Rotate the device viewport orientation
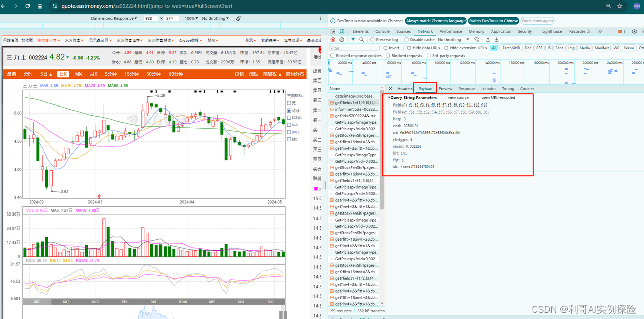 tap(239, 18)
